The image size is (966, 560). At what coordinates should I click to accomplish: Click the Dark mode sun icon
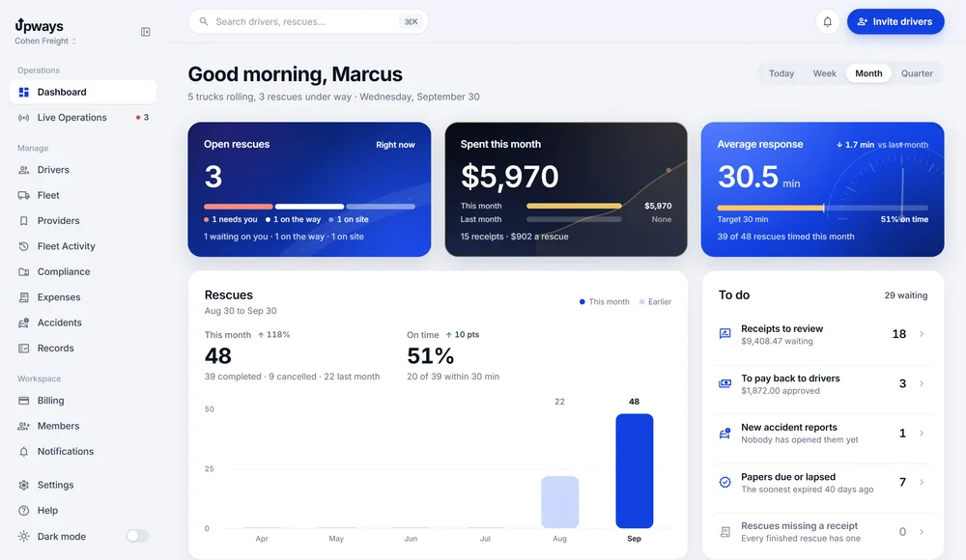[x=24, y=537]
